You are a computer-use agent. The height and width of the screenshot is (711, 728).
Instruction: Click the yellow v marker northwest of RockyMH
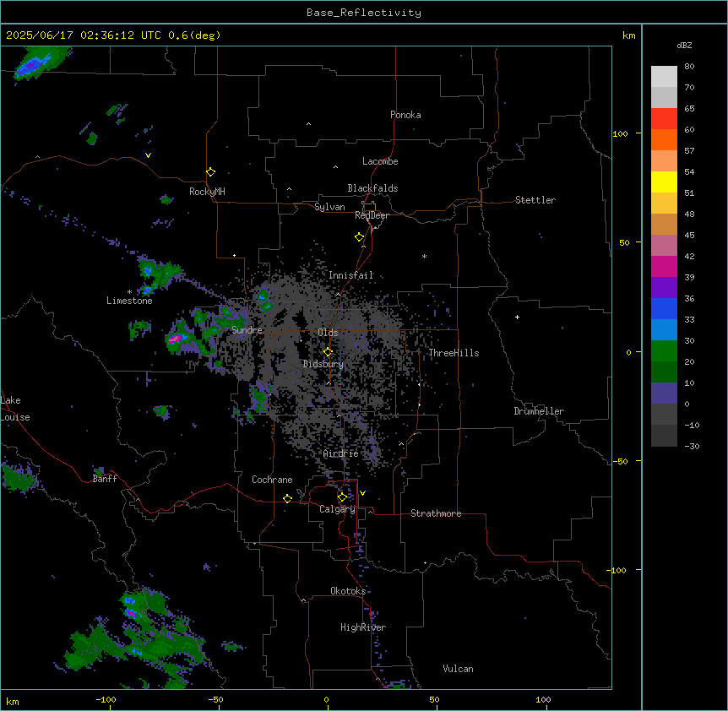click(148, 155)
